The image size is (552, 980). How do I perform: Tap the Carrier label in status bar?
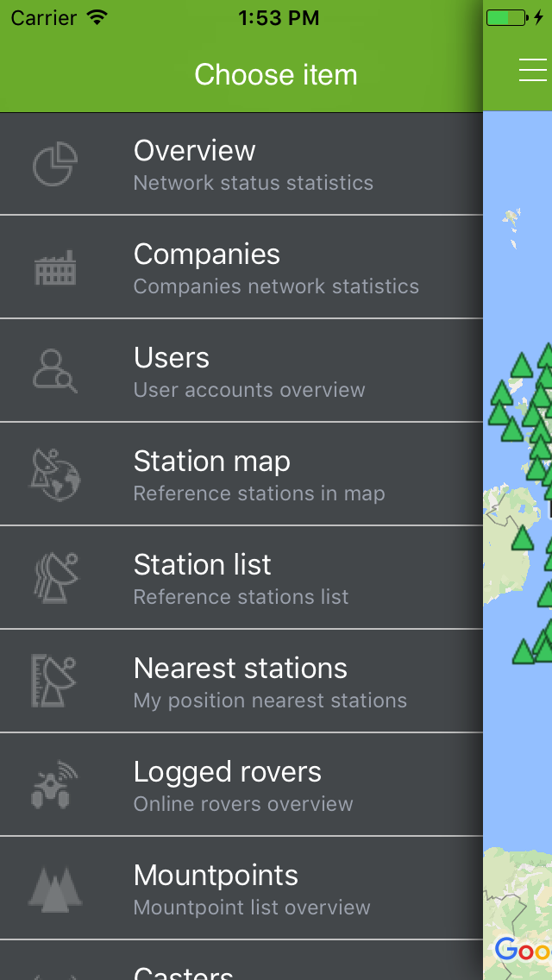[45, 18]
